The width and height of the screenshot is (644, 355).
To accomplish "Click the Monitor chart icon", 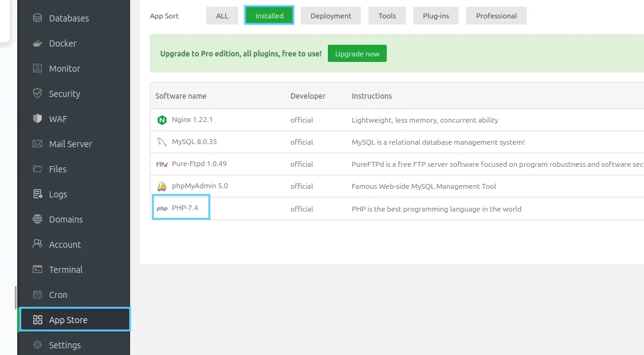I will (37, 68).
